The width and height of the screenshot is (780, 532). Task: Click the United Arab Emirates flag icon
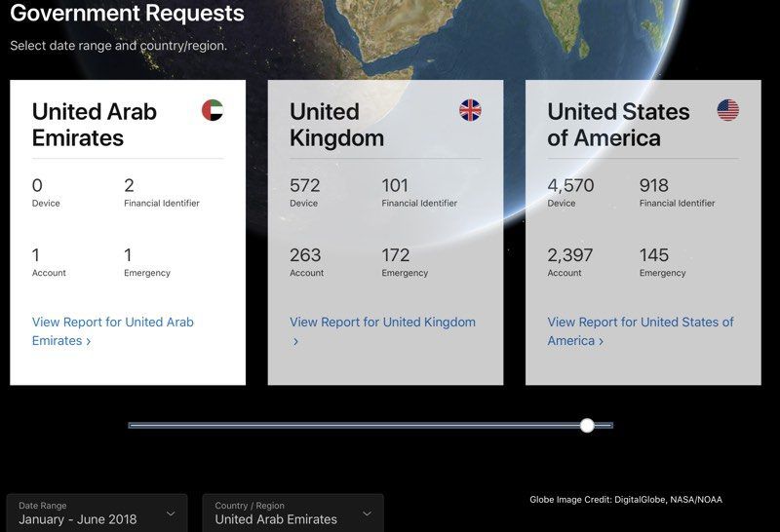coord(213,110)
